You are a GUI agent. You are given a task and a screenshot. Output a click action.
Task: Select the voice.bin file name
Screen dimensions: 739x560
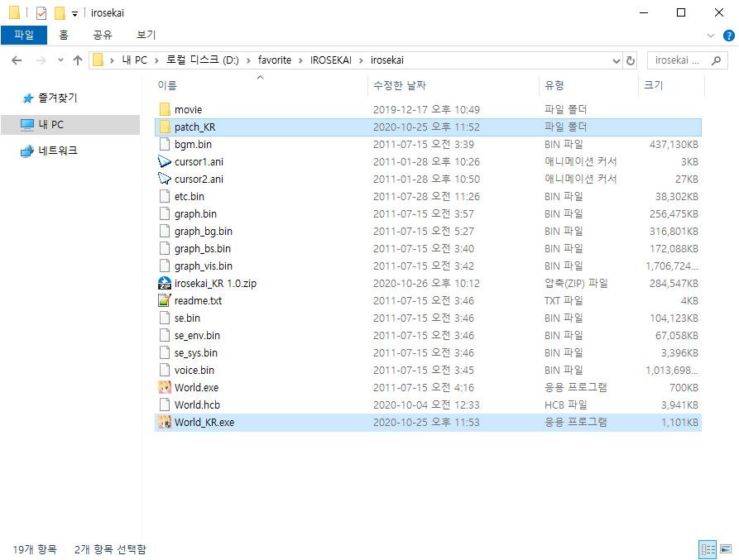[194, 371]
